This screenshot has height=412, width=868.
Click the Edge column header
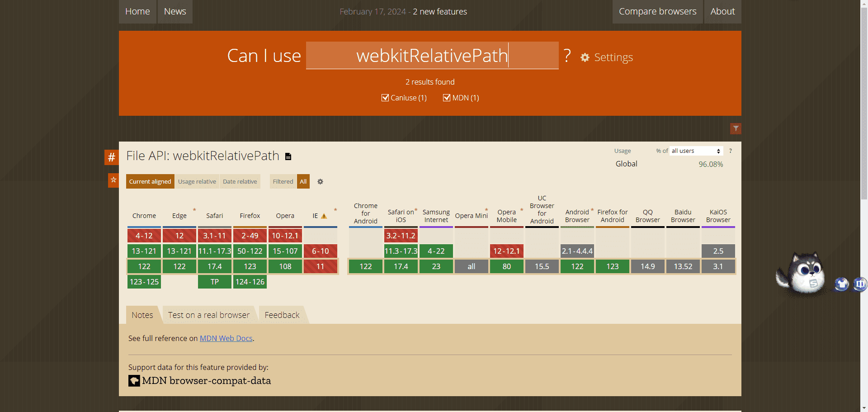tap(179, 216)
